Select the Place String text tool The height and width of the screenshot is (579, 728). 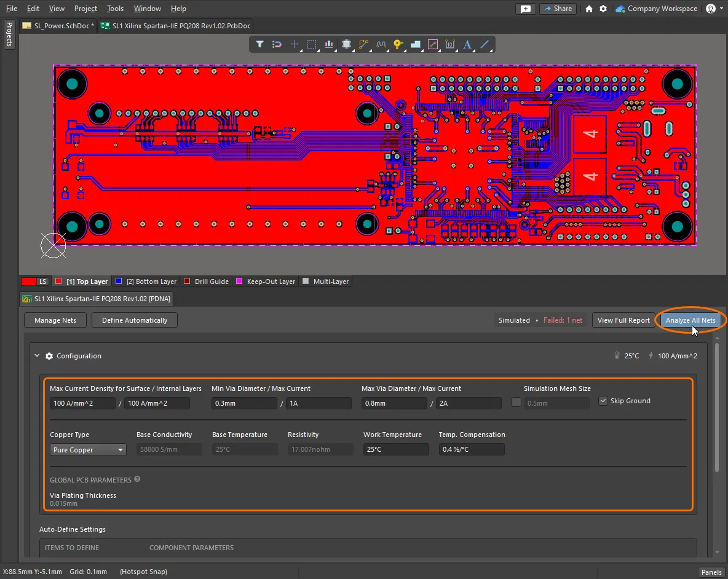(467, 44)
